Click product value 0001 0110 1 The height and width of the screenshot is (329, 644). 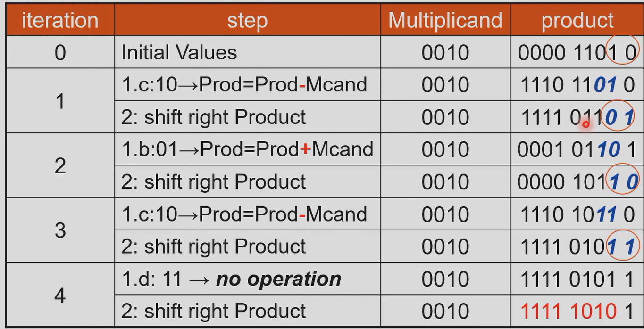(577, 149)
